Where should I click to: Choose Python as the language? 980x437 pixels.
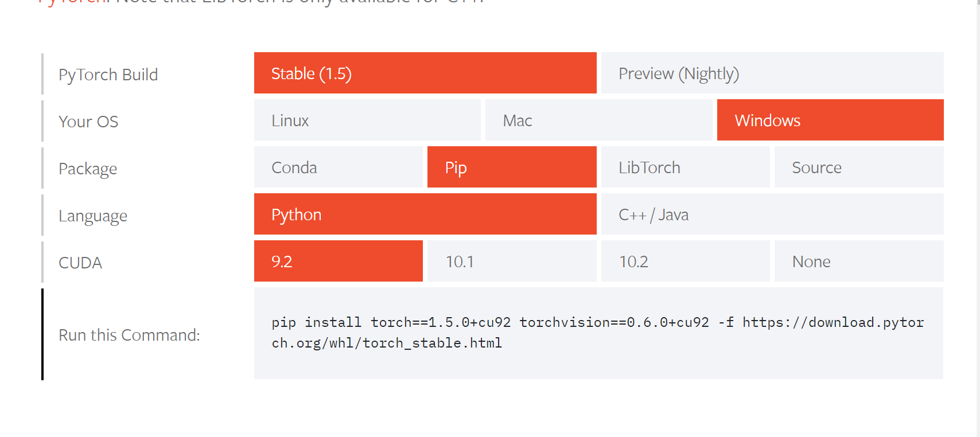coord(425,214)
